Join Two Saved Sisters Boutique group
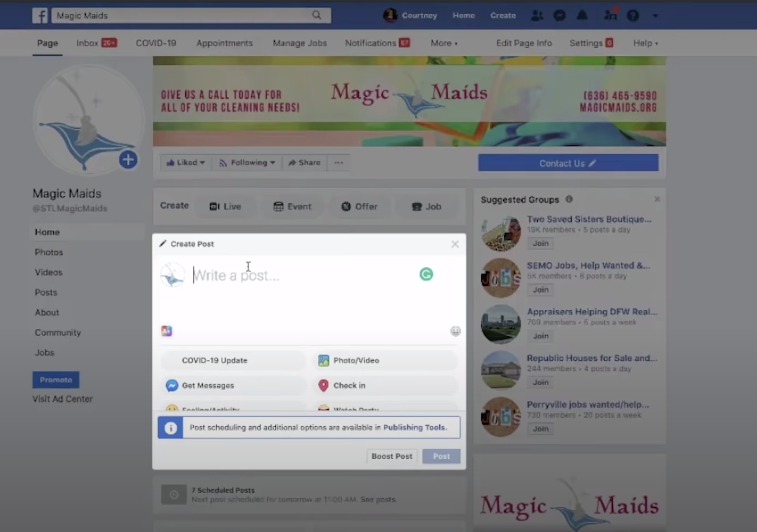 pyautogui.click(x=541, y=244)
